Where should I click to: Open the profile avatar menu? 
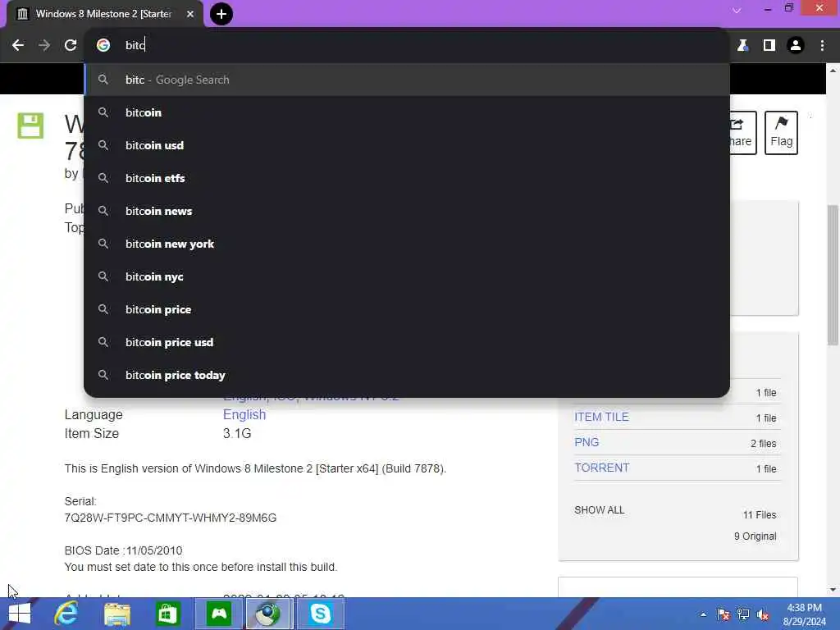point(796,46)
